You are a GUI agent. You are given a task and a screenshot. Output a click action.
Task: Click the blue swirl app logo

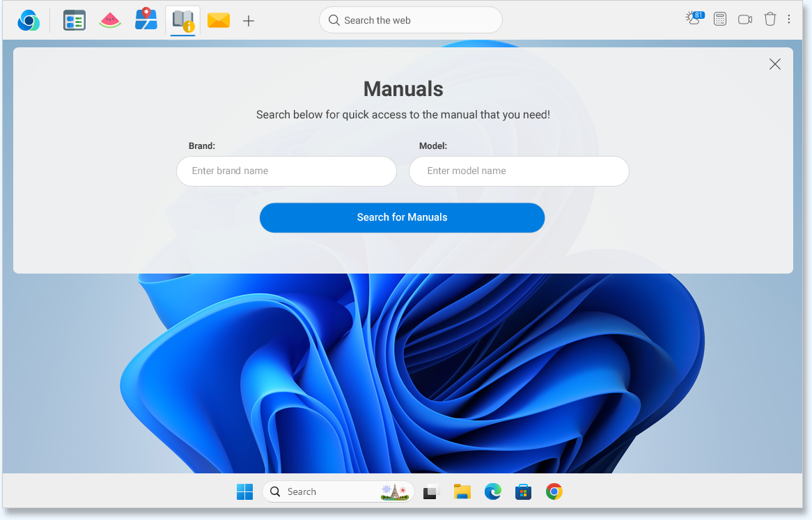[x=29, y=20]
